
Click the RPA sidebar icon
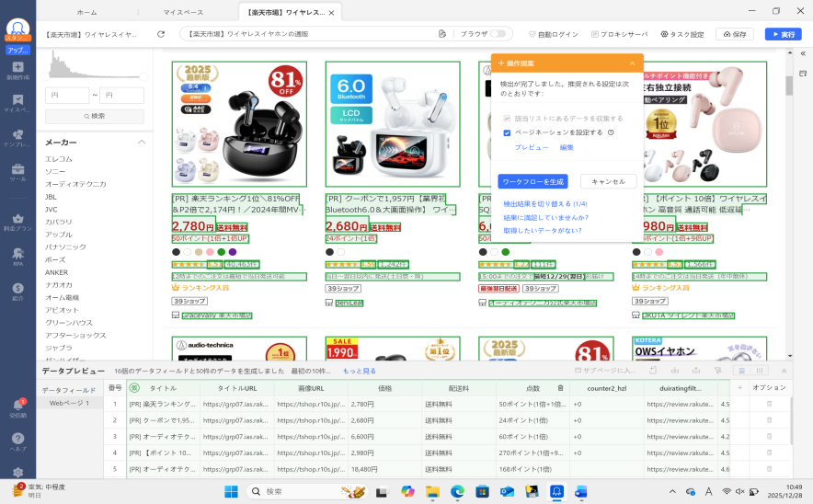17,256
